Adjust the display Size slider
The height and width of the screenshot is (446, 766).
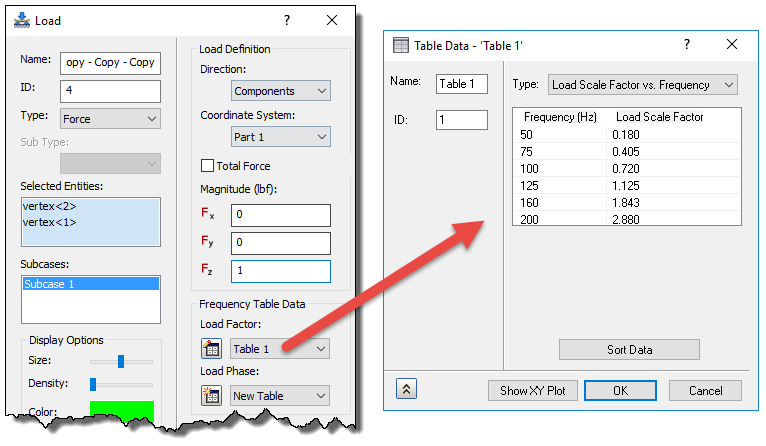[121, 361]
